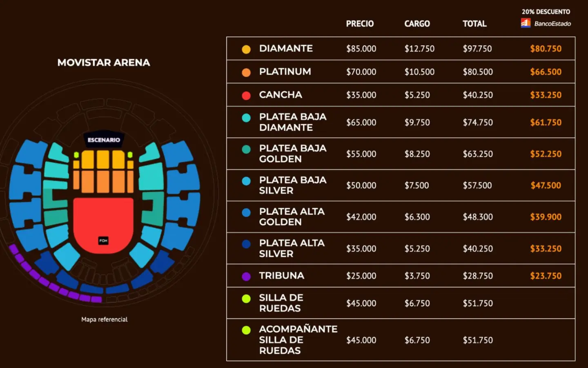Click the MOVISTAR ARENA title
This screenshot has width=588, height=368.
(x=104, y=63)
